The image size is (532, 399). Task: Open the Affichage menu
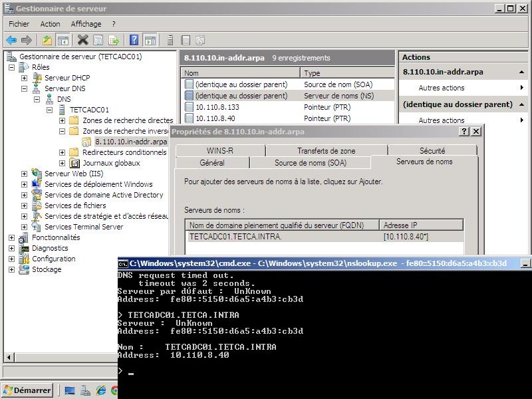point(86,24)
